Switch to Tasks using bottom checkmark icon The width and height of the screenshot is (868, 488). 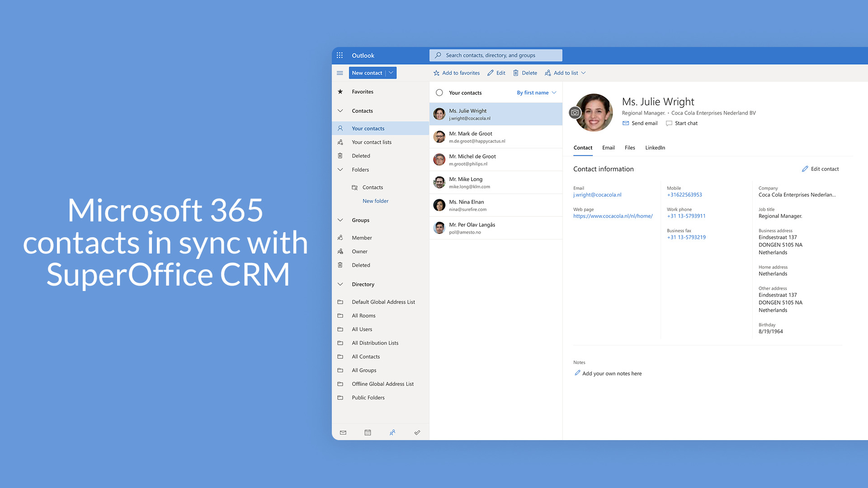417,432
